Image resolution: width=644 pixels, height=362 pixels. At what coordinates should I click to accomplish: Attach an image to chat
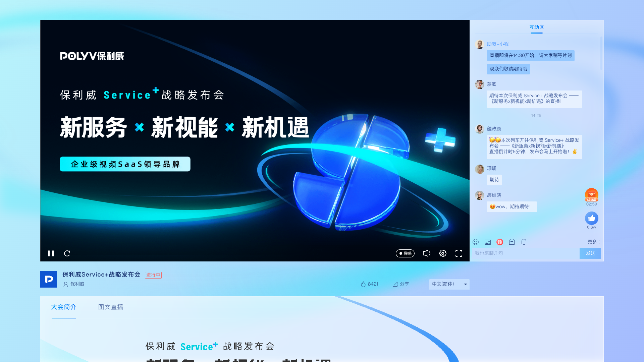tap(488, 242)
